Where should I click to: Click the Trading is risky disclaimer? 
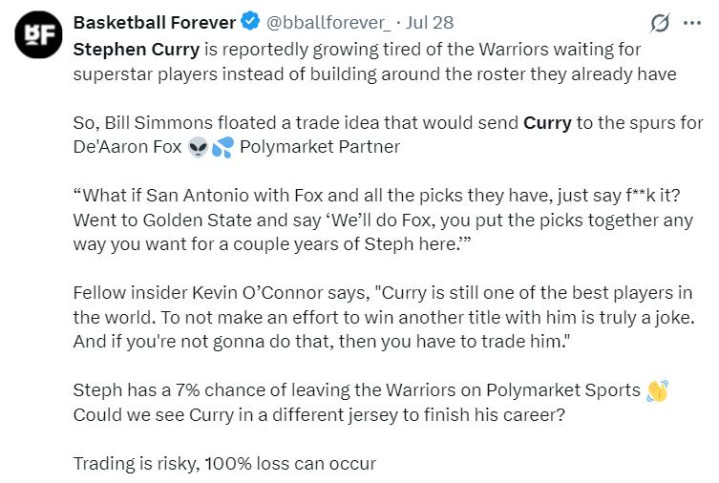tap(225, 464)
